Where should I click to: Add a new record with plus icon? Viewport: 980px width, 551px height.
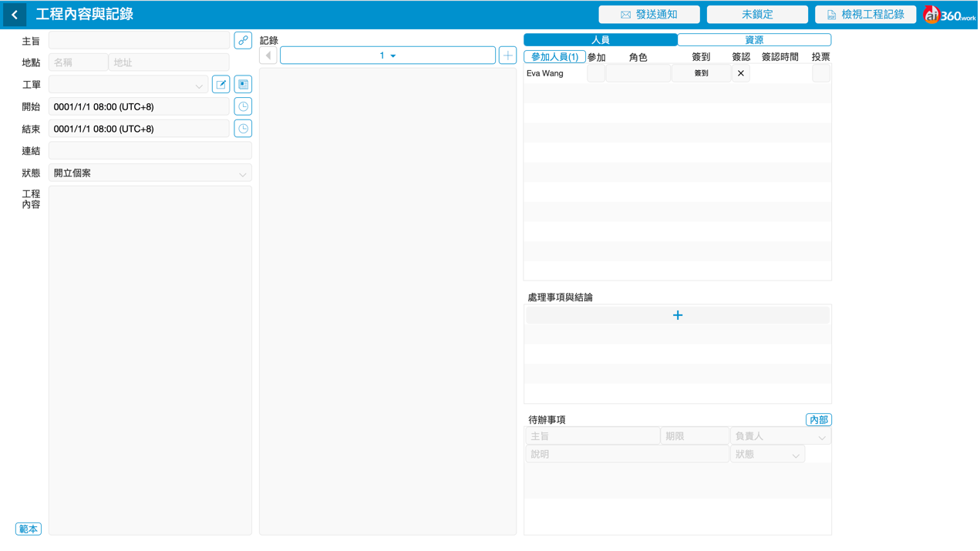click(x=507, y=55)
